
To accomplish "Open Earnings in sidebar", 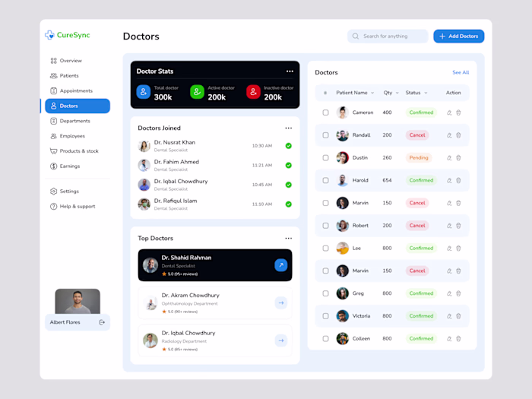I will 78,166.
